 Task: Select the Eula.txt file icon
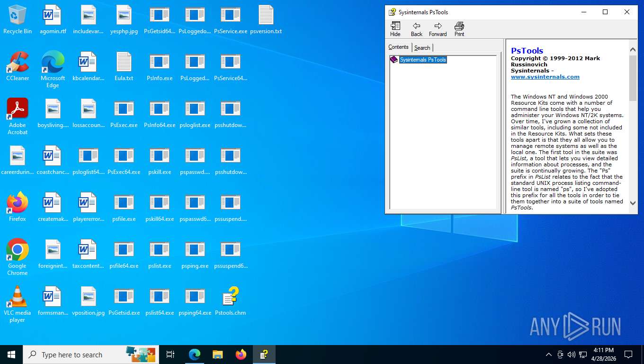(x=124, y=67)
